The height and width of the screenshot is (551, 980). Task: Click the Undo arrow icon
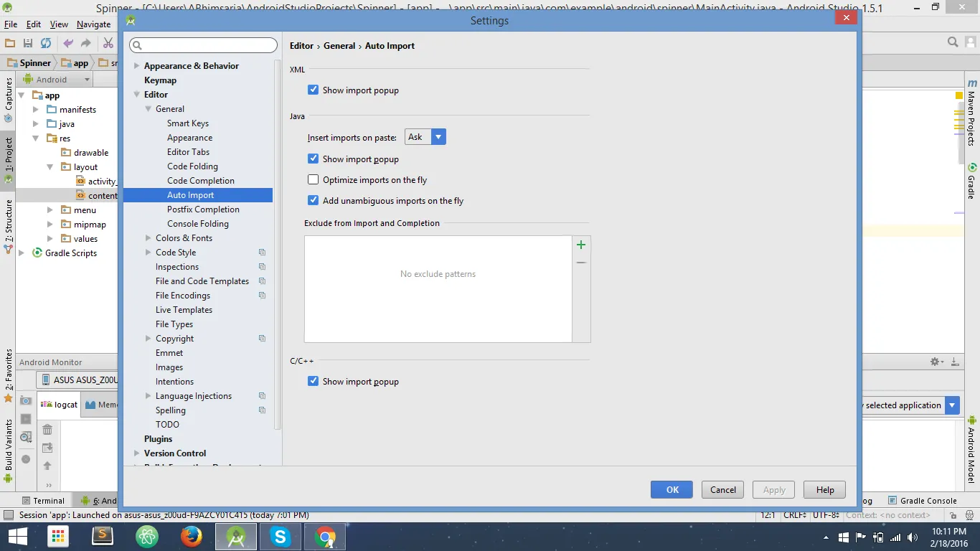click(68, 43)
